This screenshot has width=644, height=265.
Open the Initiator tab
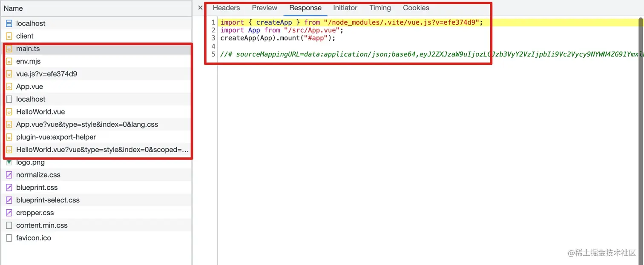click(x=345, y=8)
